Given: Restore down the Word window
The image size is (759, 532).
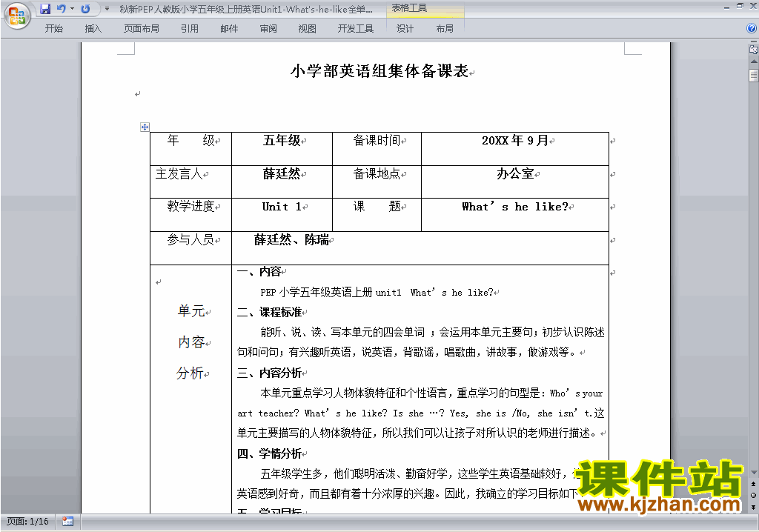Looking at the screenshot, I should [x=740, y=6].
